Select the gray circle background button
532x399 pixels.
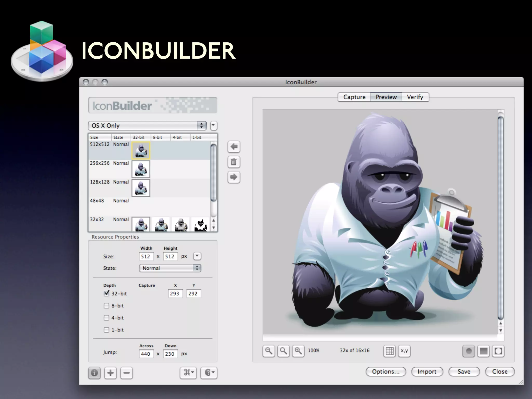(x=469, y=351)
